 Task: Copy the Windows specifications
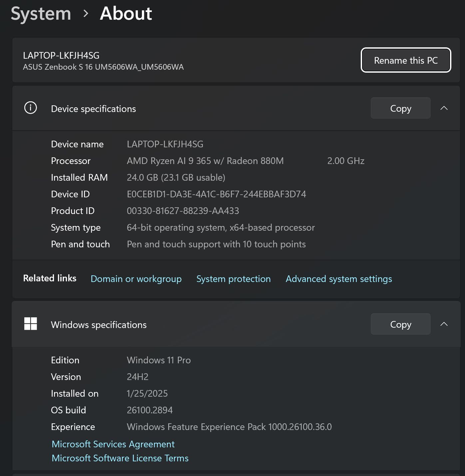400,324
